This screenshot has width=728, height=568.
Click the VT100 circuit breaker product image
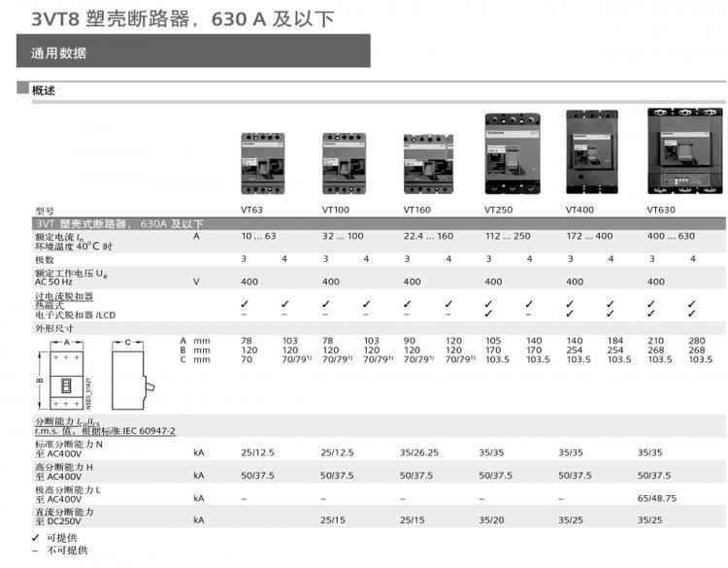click(344, 163)
